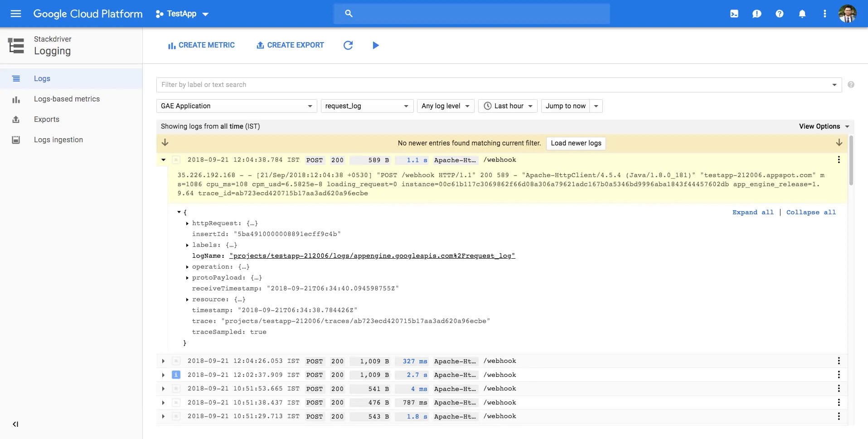Expand the labels field

(x=187, y=245)
